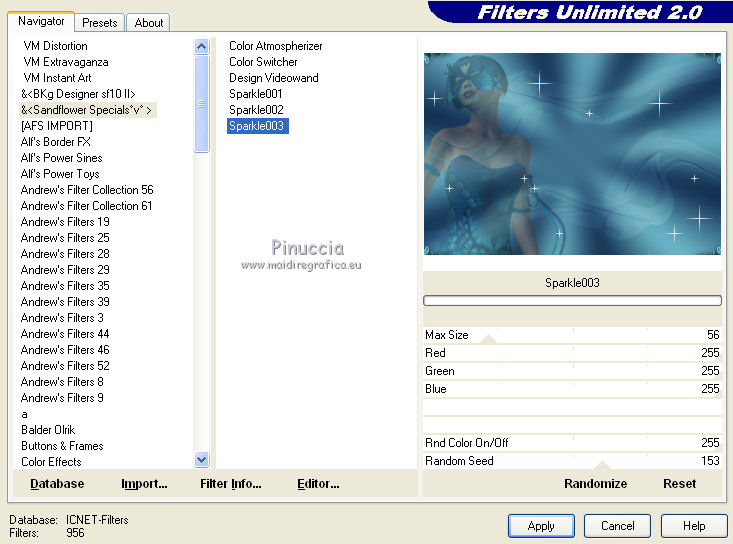Select &<Sandflower Specials°v°> category
Viewport: 733px width, 544px height.
86,110
